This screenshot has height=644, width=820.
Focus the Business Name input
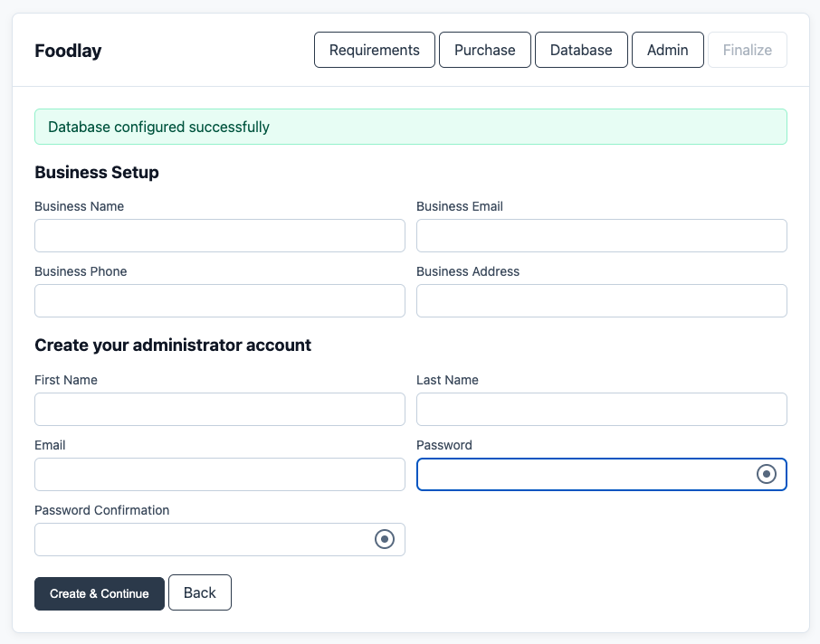click(x=219, y=235)
